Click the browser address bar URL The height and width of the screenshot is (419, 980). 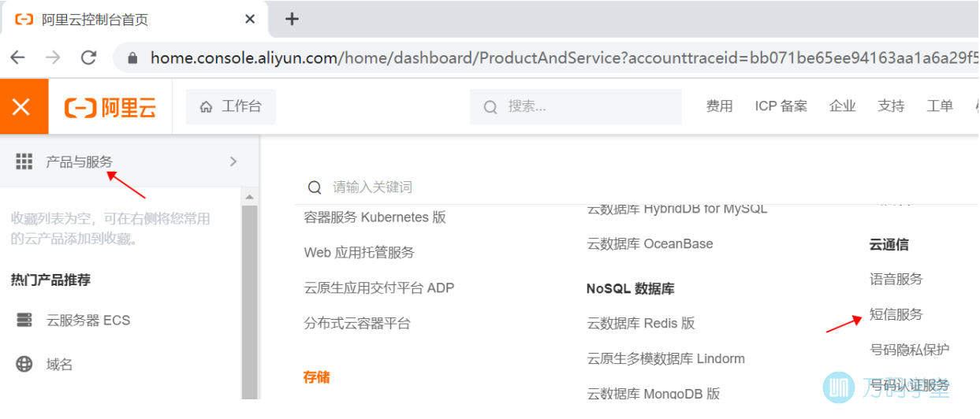(x=564, y=58)
